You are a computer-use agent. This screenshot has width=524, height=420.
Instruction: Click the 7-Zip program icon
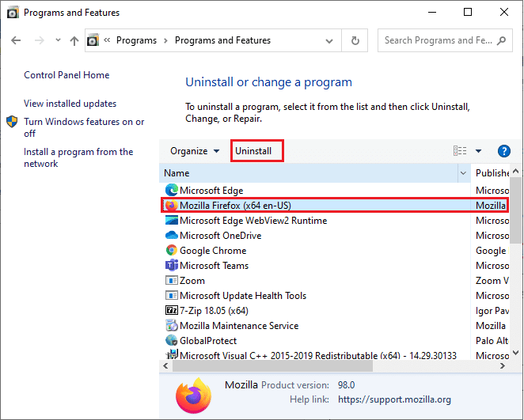tap(172, 311)
